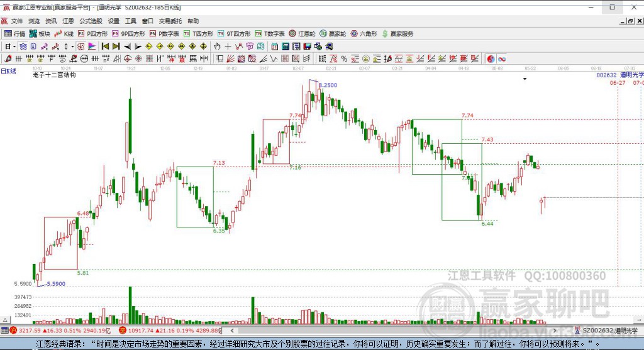Open the 帮助 menu
644x350 pixels.
pos(193,21)
